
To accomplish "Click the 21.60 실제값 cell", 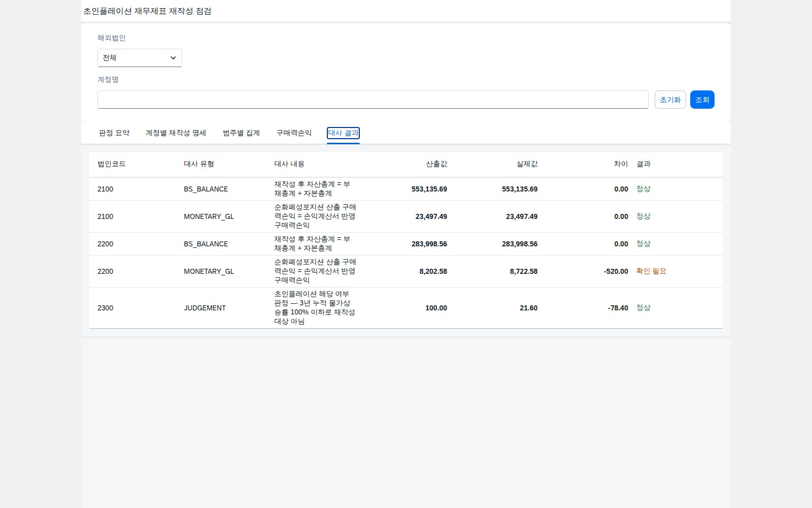I will [529, 308].
